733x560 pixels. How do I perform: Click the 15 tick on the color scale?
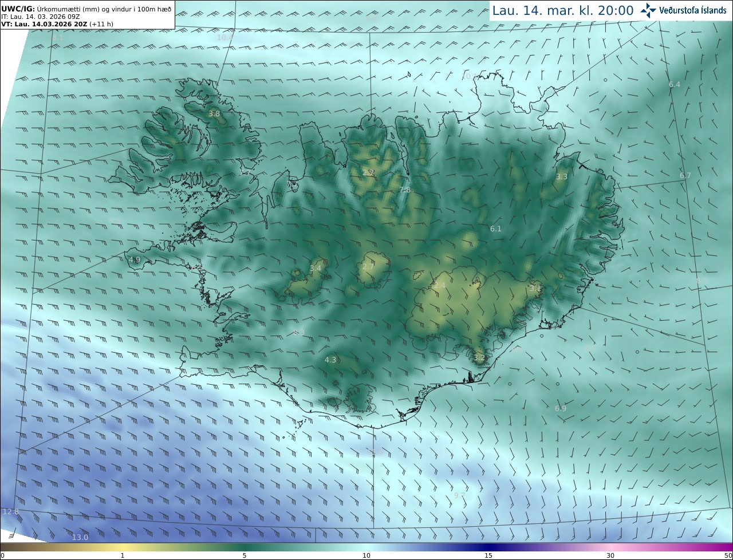pos(488,555)
